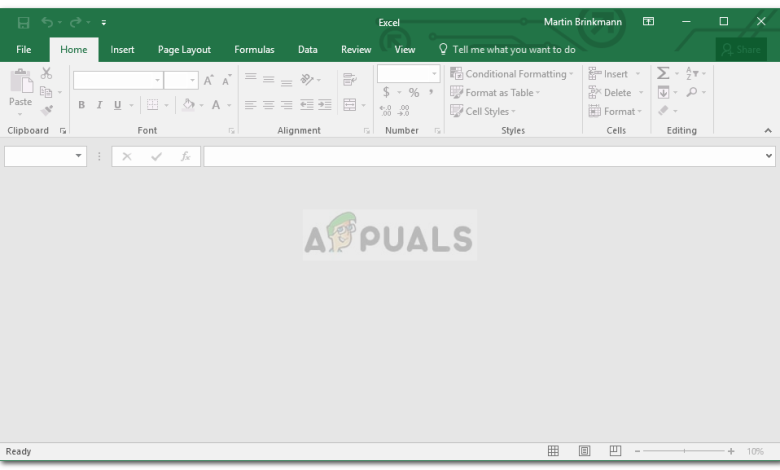This screenshot has width=780, height=470.
Task: Toggle Center alignment
Action: point(269,104)
